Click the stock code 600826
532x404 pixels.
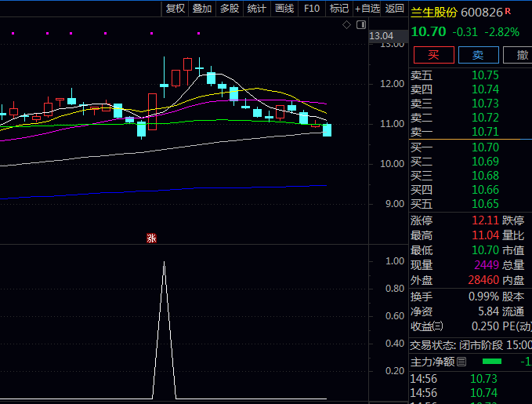pyautogui.click(x=481, y=13)
